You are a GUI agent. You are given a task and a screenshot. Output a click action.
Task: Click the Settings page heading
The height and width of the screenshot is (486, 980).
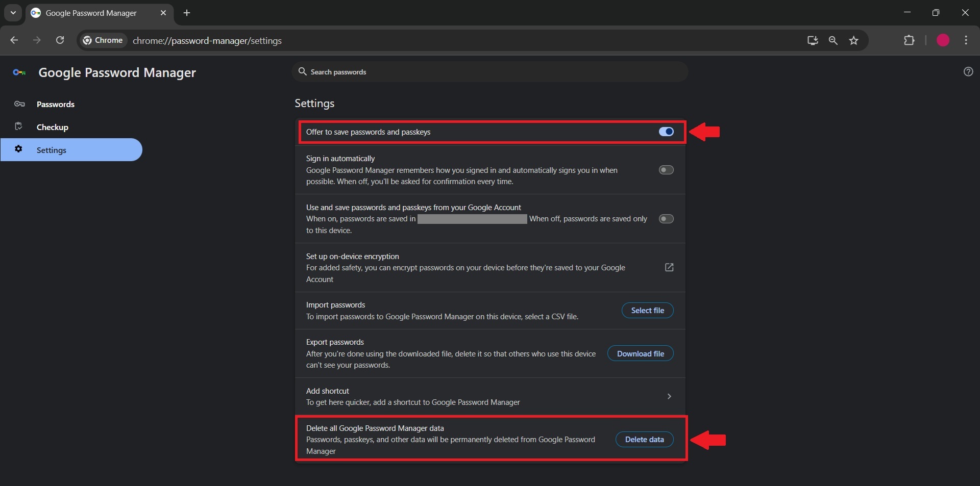click(314, 104)
